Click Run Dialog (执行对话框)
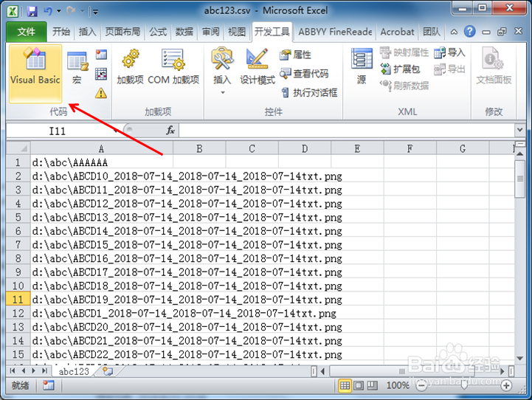The width and height of the screenshot is (532, 400). pos(309,92)
